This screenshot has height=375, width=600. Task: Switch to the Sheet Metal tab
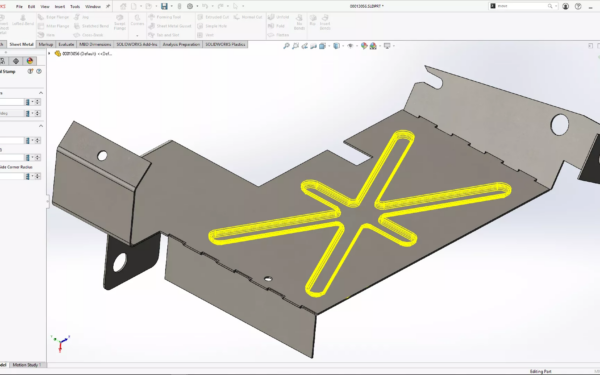click(21, 44)
